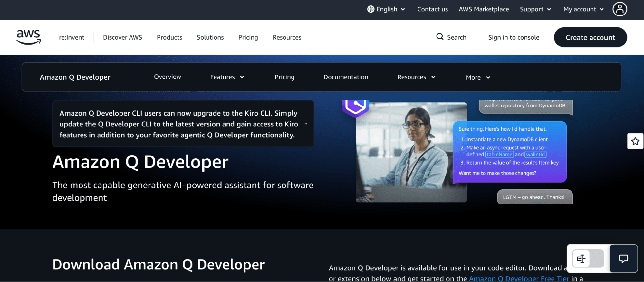Click the Amazon Q hexagon logo
The image size is (644, 282).
[355, 107]
